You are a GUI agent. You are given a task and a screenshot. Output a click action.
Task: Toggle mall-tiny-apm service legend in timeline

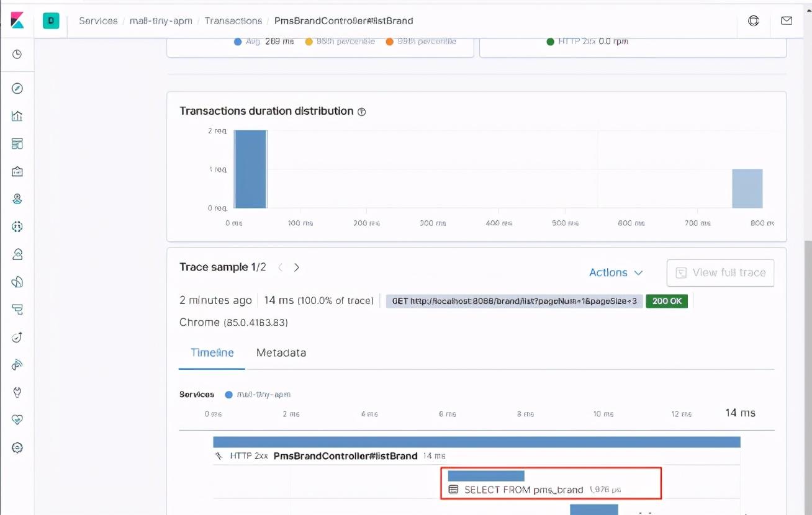coord(258,395)
